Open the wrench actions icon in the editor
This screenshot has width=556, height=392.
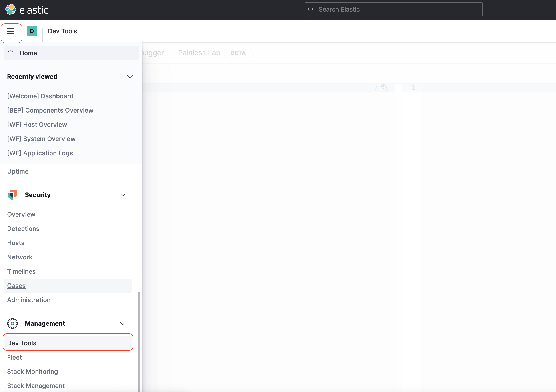pyautogui.click(x=385, y=88)
